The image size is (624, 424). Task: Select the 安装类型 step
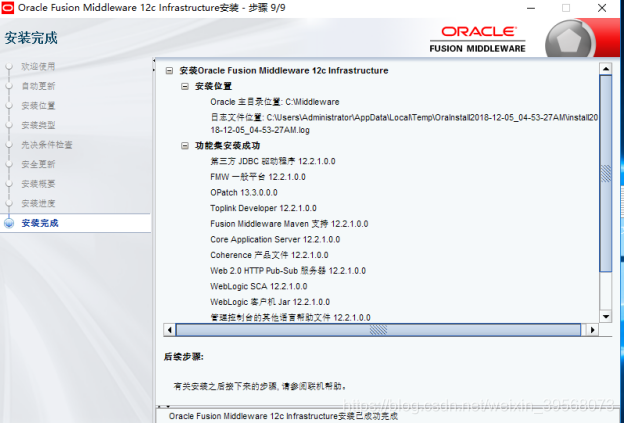coord(38,125)
